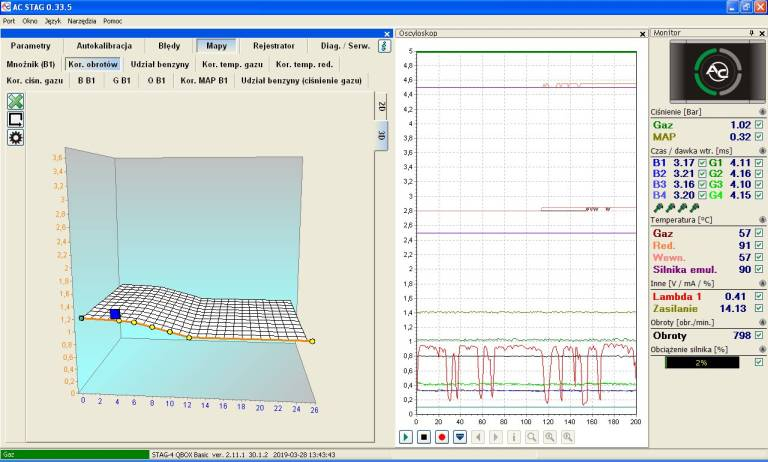Select the blue square point on 3D map
768x462 pixels.
tap(115, 314)
